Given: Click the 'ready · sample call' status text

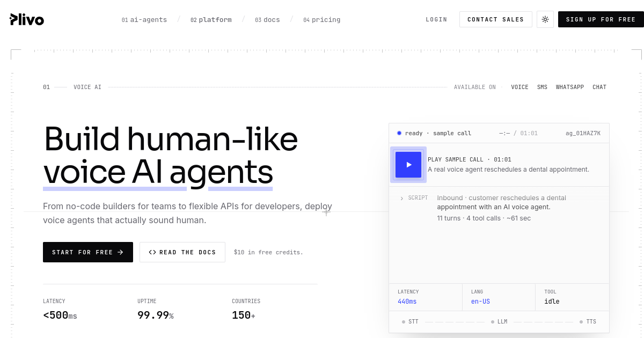Looking at the screenshot, I should tap(438, 133).
